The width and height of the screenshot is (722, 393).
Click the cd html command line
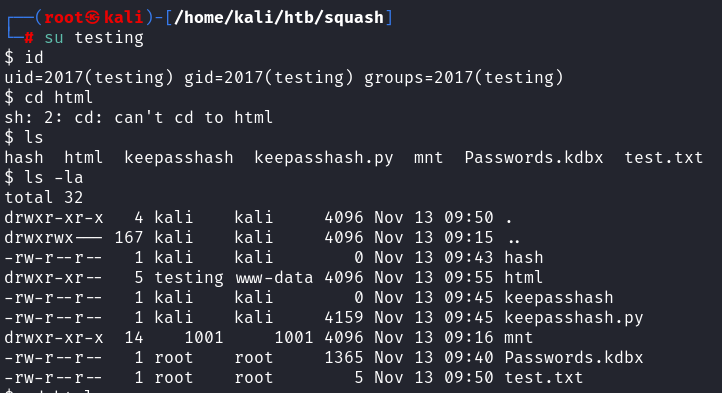click(x=48, y=97)
